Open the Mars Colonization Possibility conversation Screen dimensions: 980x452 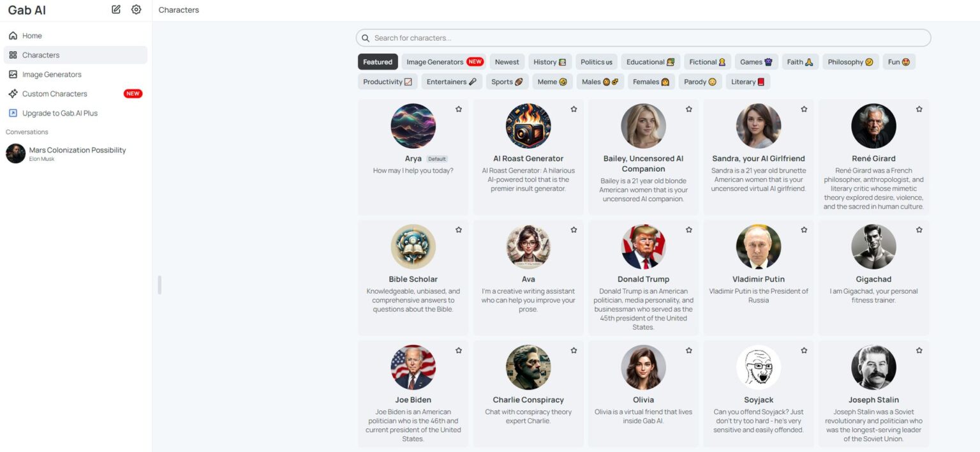[77, 154]
